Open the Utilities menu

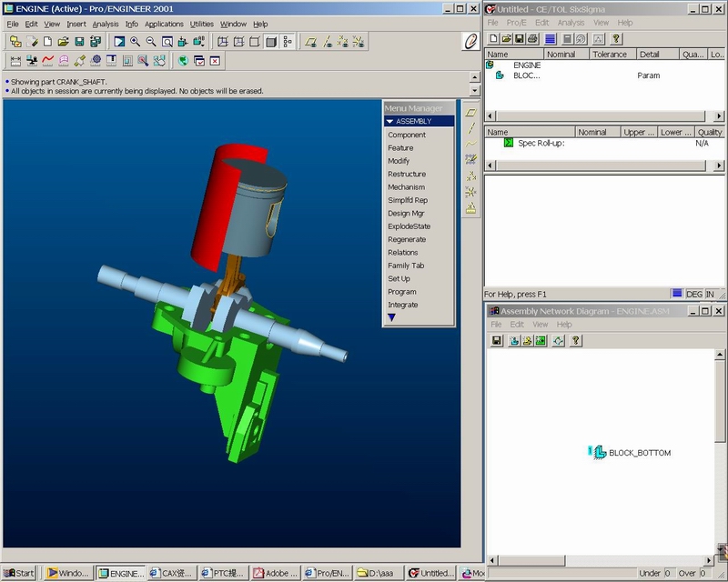201,25
